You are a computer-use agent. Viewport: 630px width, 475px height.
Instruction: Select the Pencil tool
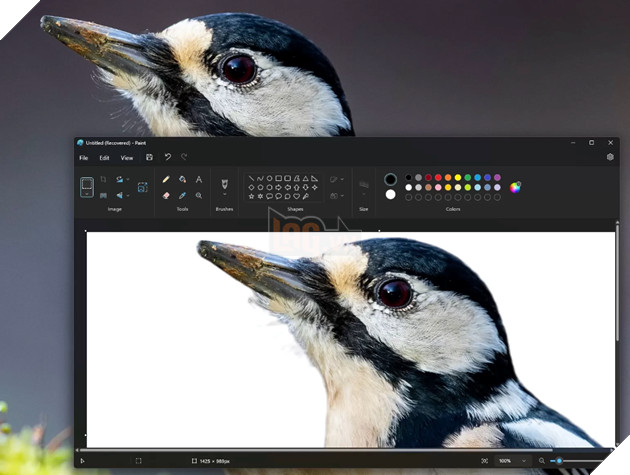click(x=166, y=179)
